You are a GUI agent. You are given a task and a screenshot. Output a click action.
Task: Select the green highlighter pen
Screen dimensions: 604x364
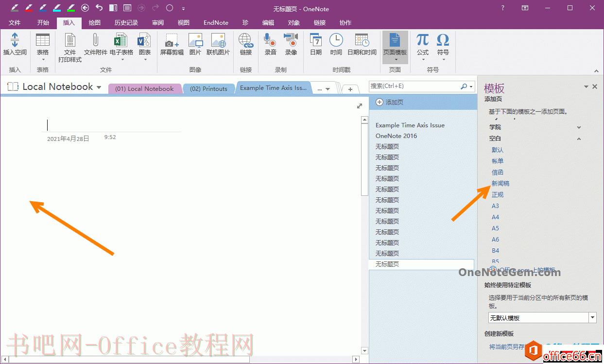coord(71,8)
